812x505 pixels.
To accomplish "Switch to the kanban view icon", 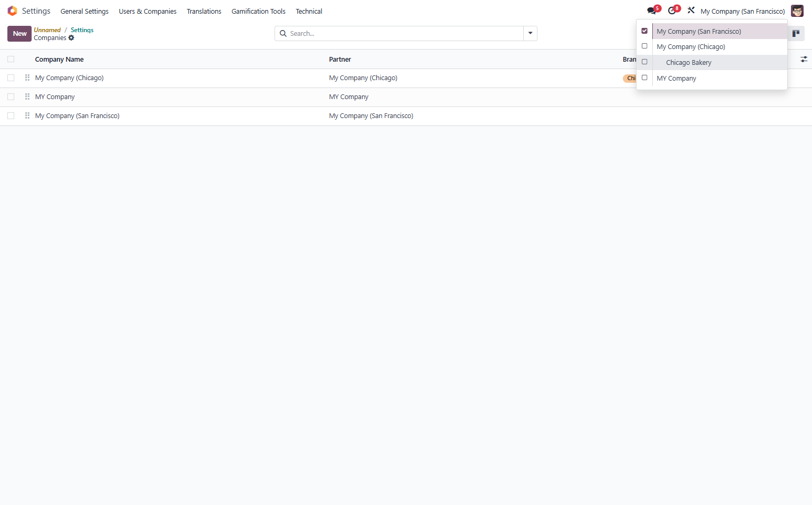I will coord(796,33).
